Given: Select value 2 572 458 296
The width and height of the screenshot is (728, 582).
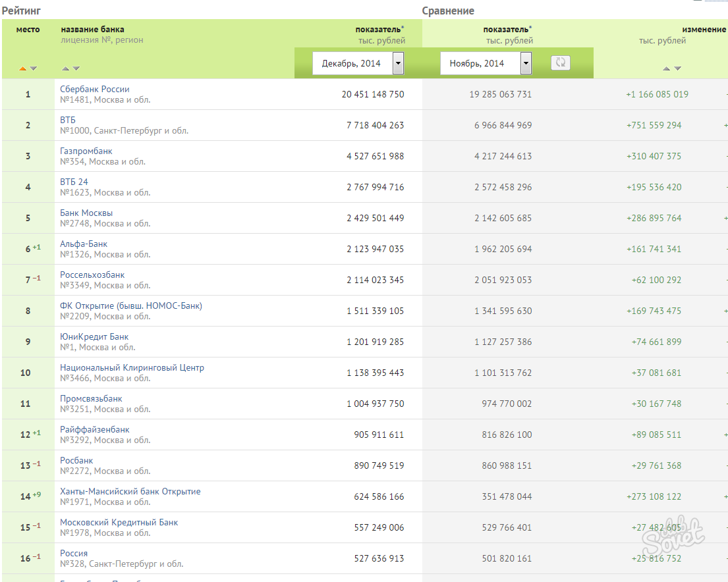Looking at the screenshot, I should click(503, 187).
